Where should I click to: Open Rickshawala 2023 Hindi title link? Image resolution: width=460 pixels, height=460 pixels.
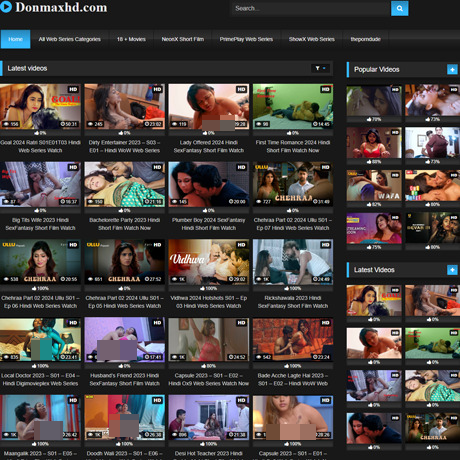293,302
